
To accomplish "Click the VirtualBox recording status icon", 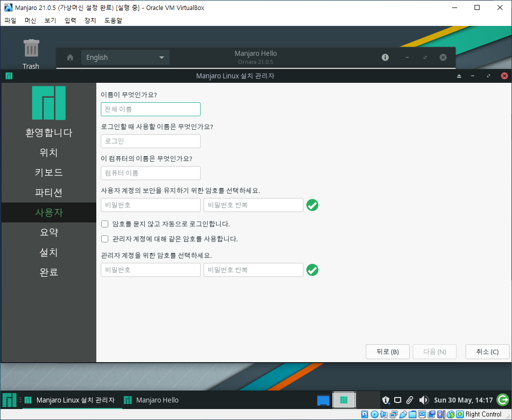I will click(431, 415).
